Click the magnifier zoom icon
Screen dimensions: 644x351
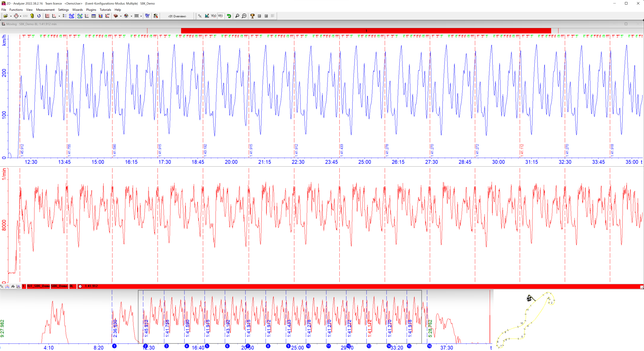coord(237,16)
